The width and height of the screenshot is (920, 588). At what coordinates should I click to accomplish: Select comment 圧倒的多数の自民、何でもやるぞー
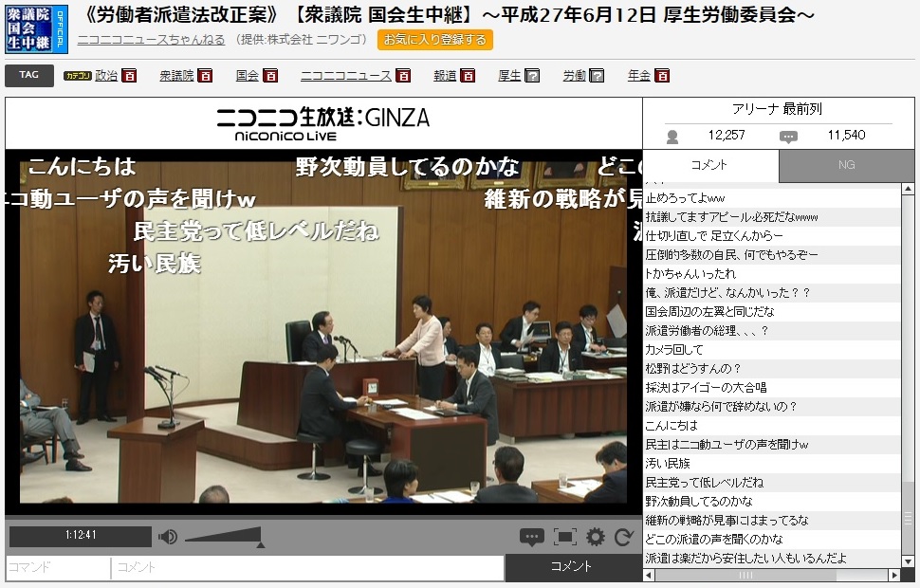click(x=771, y=255)
